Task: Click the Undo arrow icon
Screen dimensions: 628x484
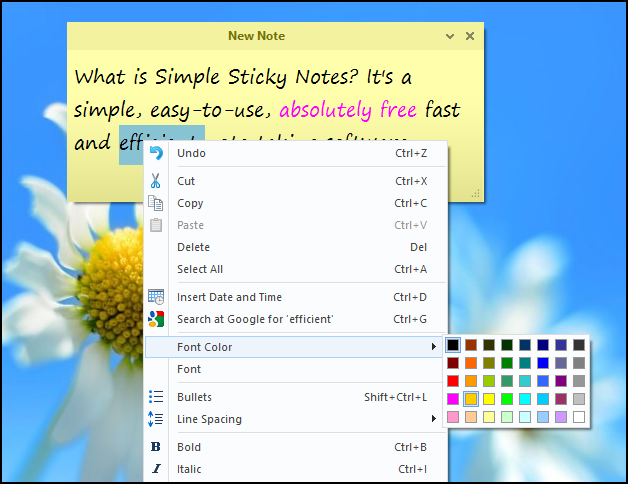Action: [156, 153]
